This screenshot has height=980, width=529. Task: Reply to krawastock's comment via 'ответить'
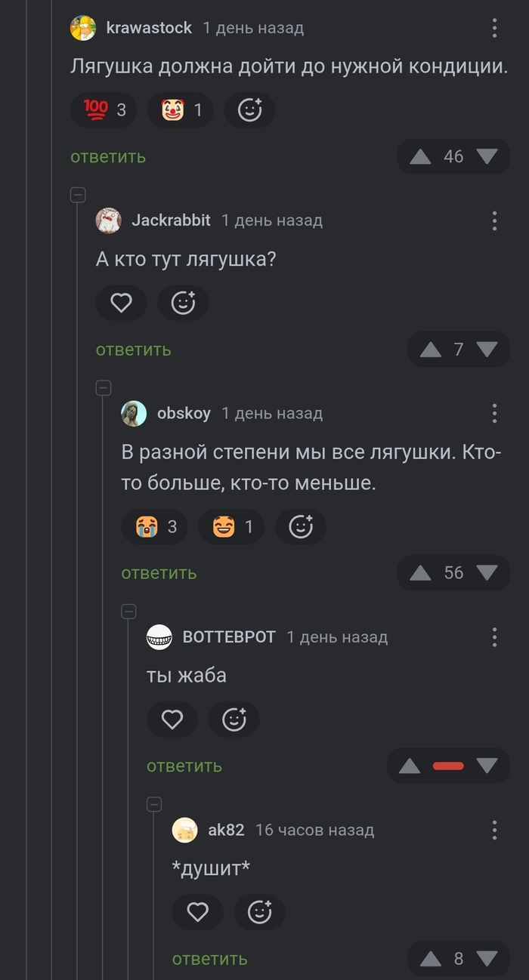coord(108,157)
